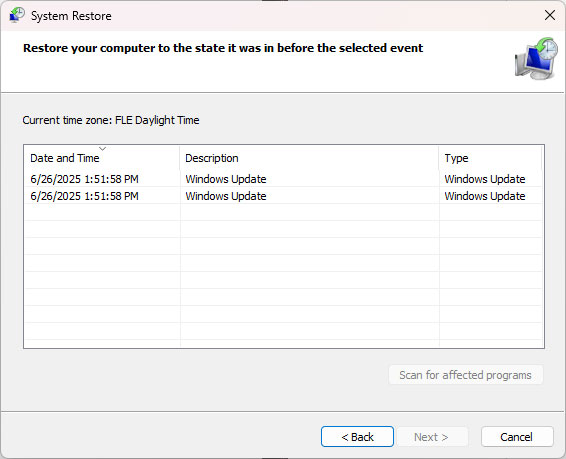
Task: Click the large System Restore computer clock icon
Action: 536,58
